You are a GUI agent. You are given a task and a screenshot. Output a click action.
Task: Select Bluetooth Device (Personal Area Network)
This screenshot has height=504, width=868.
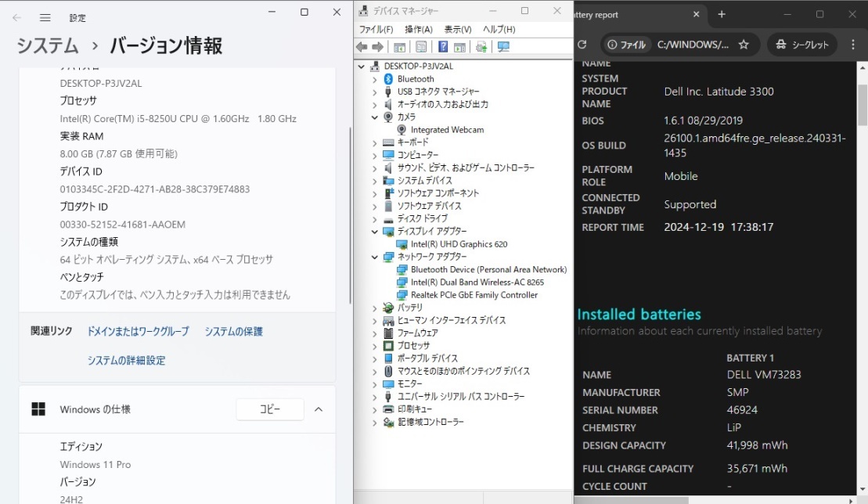[489, 269]
